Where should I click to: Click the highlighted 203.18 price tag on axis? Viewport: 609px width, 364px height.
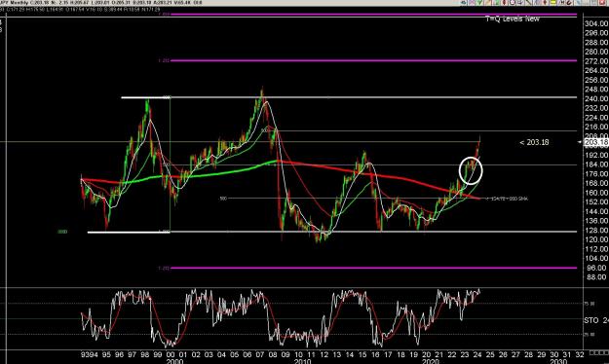point(595,142)
